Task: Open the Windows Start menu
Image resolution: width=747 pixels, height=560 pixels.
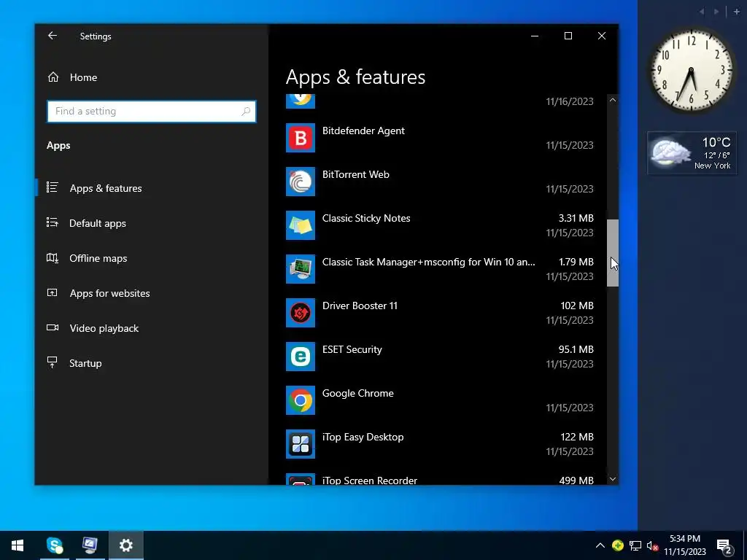Action: coord(18,545)
